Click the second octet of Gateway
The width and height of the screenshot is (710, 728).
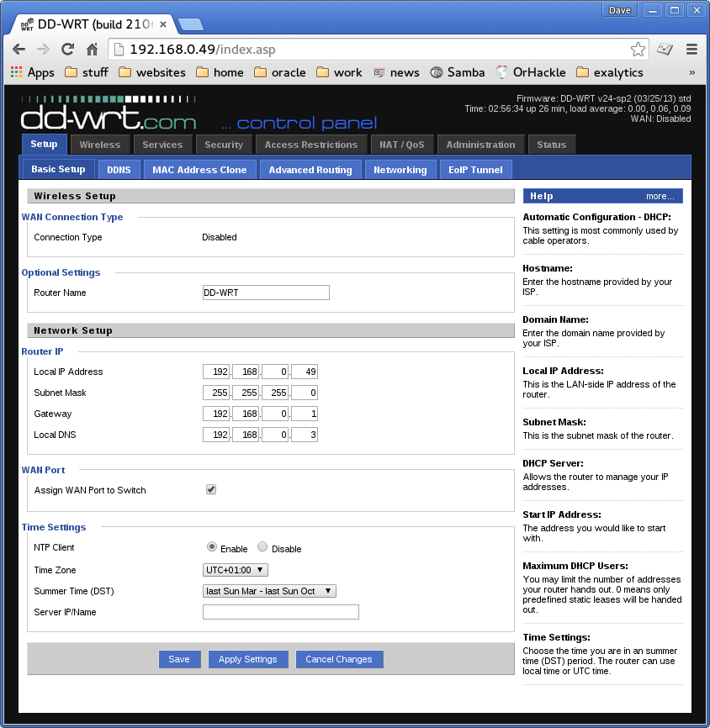click(x=246, y=414)
